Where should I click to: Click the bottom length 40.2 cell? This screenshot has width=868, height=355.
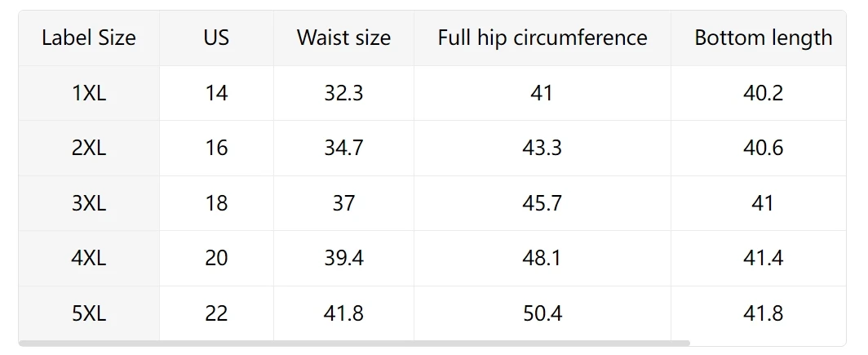click(x=764, y=93)
